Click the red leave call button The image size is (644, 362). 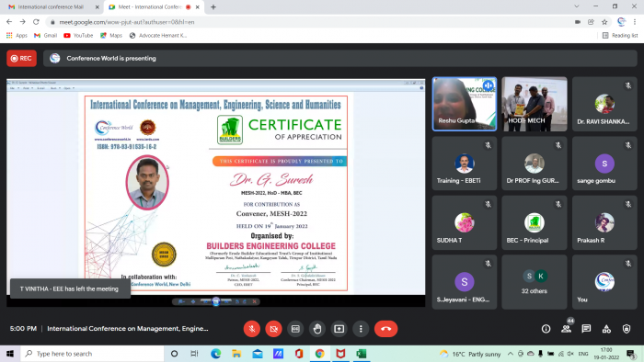(385, 329)
